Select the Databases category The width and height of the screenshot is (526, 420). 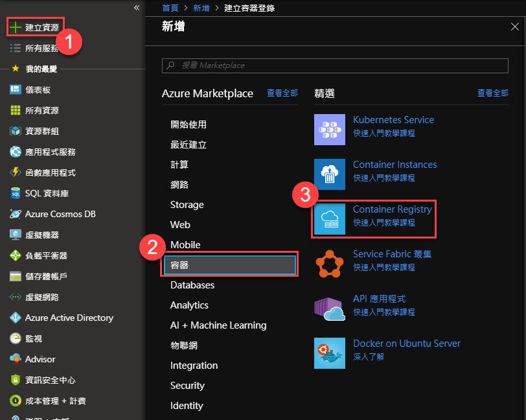(x=192, y=285)
